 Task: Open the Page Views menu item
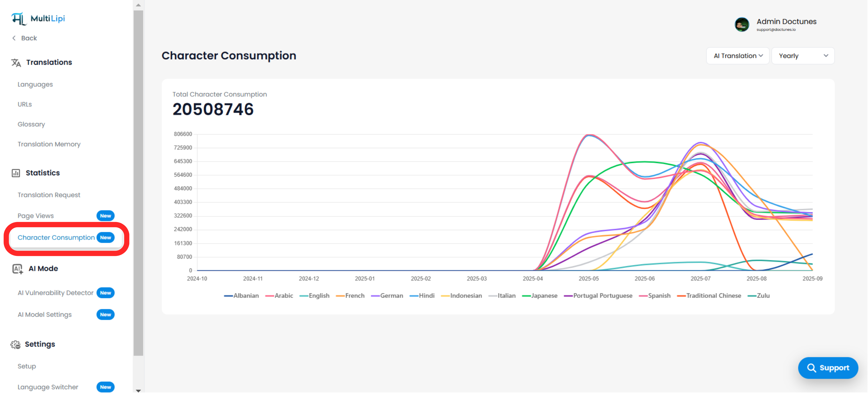(x=35, y=216)
